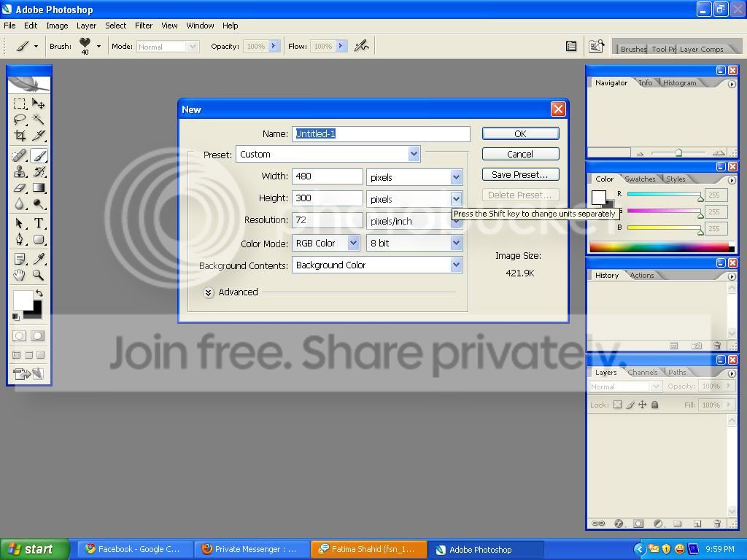The height and width of the screenshot is (560, 747).
Task: Select the Lasso tool
Action: point(20,120)
